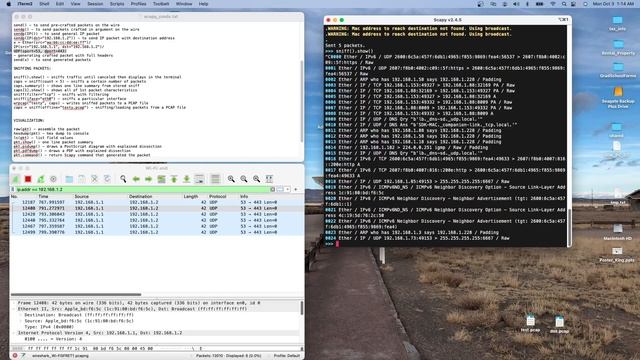
Task: Zoom in the Wireshark packet text
Action: [231, 179]
